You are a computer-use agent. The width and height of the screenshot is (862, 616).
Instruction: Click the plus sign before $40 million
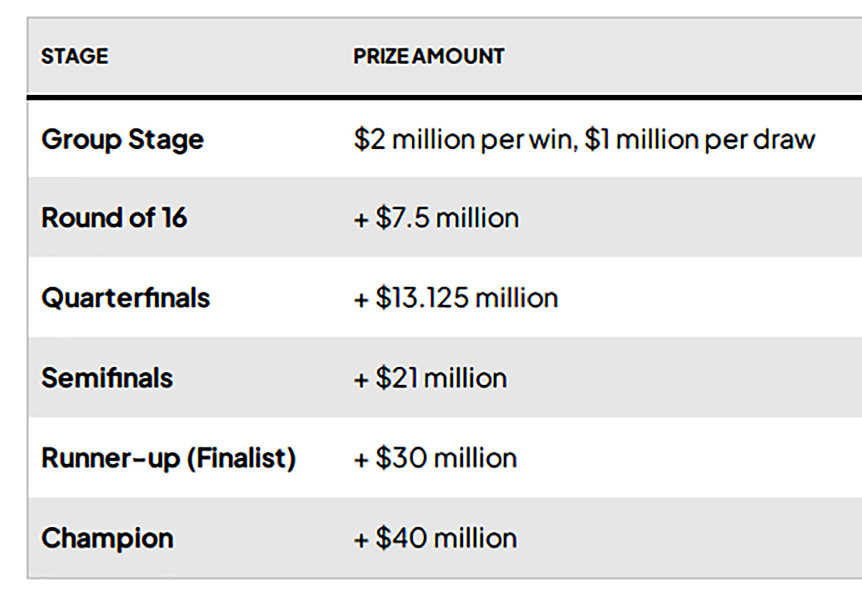tap(361, 539)
